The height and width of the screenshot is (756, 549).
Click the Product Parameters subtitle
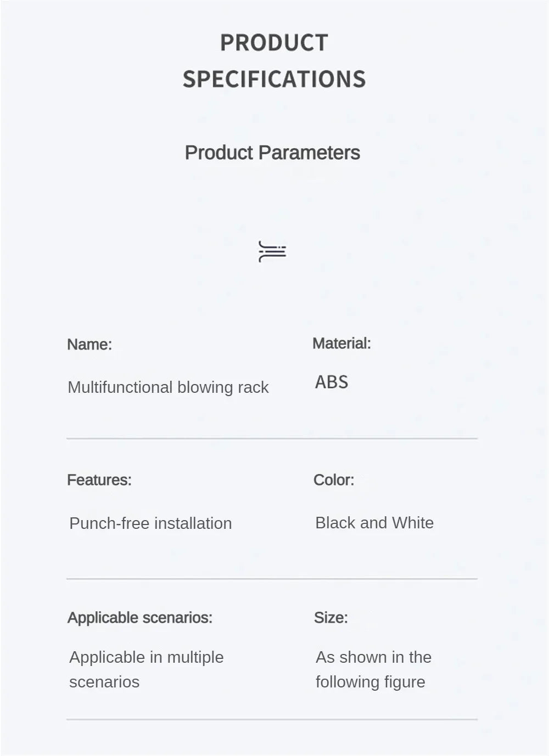tap(272, 153)
